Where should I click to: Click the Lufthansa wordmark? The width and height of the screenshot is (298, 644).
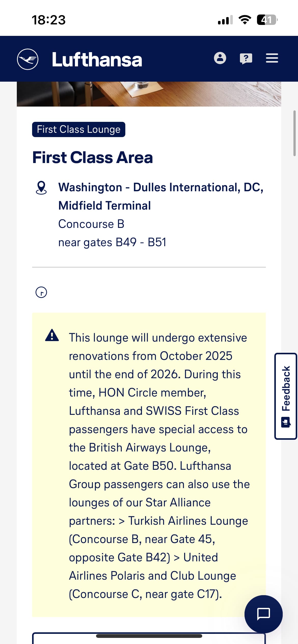tap(97, 60)
